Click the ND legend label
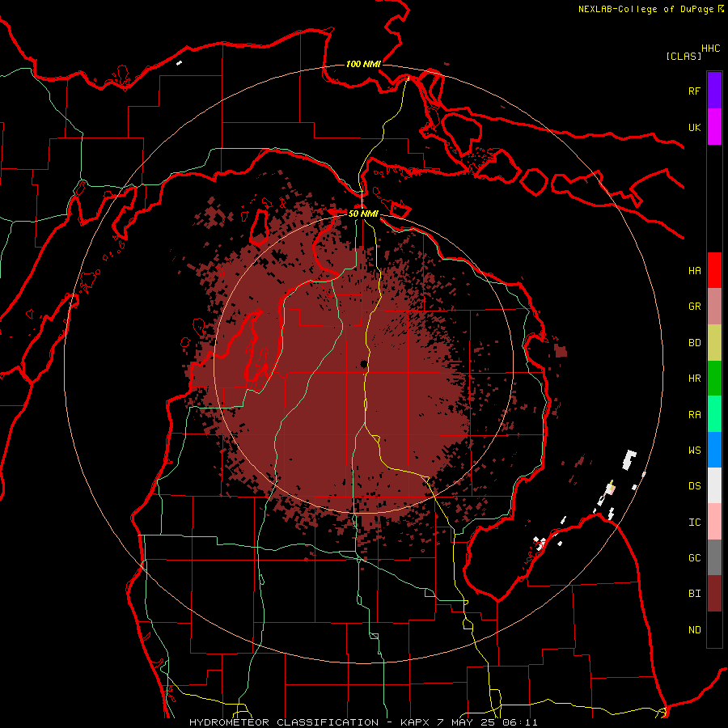The width and height of the screenshot is (728, 728). point(694,629)
